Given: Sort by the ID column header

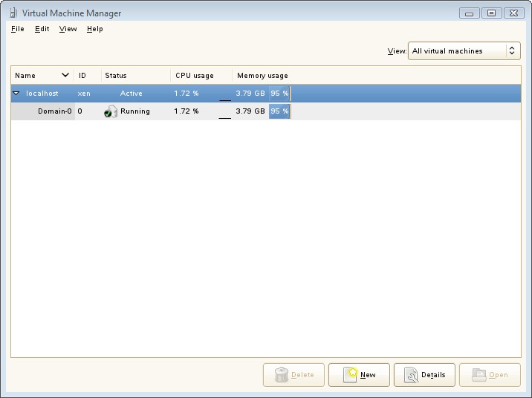Looking at the screenshot, I should coord(87,75).
